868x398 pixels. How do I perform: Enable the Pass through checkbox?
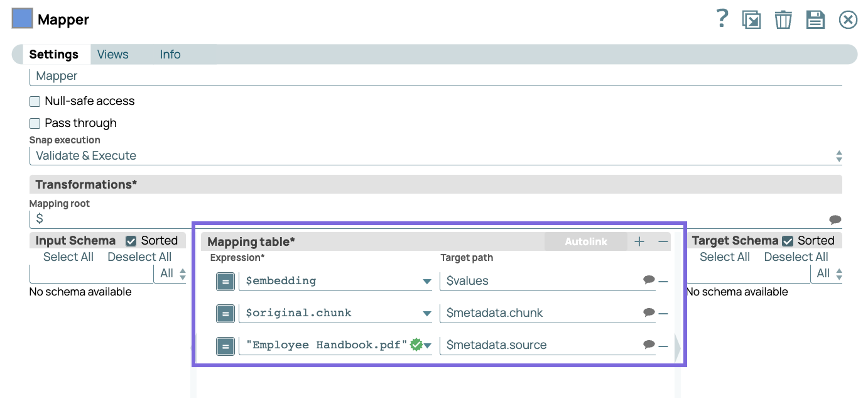click(x=35, y=123)
